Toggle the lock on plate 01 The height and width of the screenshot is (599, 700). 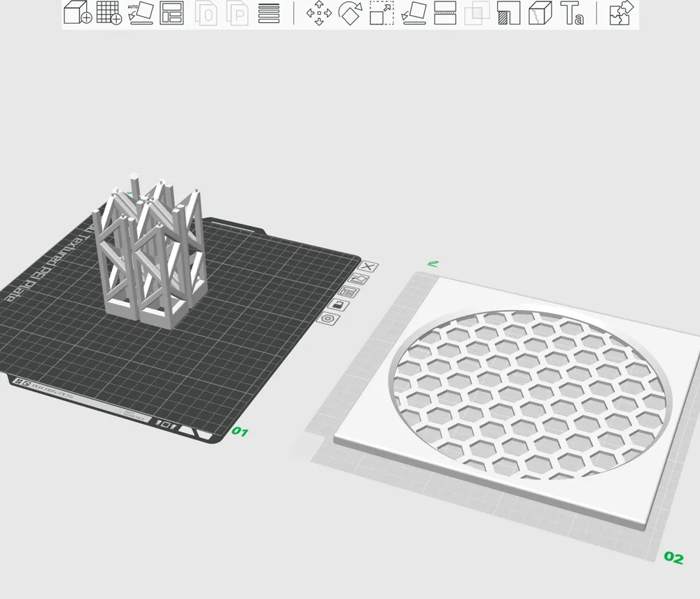[x=338, y=305]
